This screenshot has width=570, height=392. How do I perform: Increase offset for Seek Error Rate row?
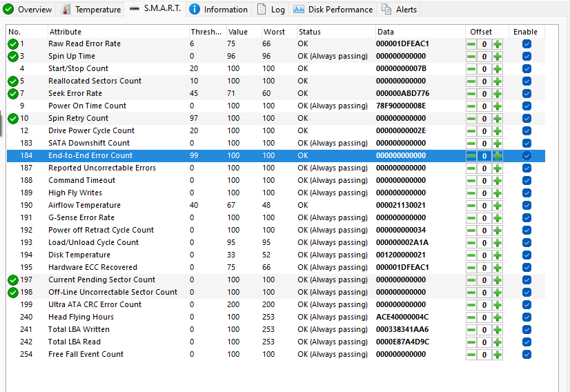click(x=497, y=94)
